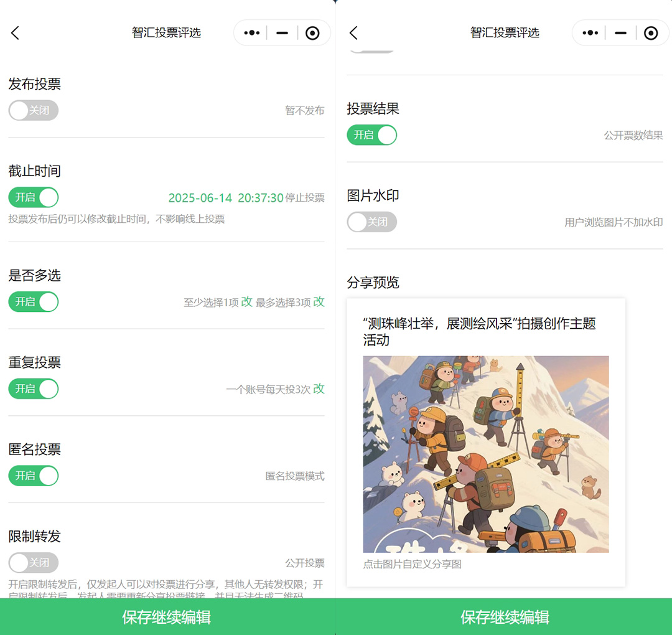
Task: Click the 智汇投票评选 title in right panel
Action: pos(505,32)
